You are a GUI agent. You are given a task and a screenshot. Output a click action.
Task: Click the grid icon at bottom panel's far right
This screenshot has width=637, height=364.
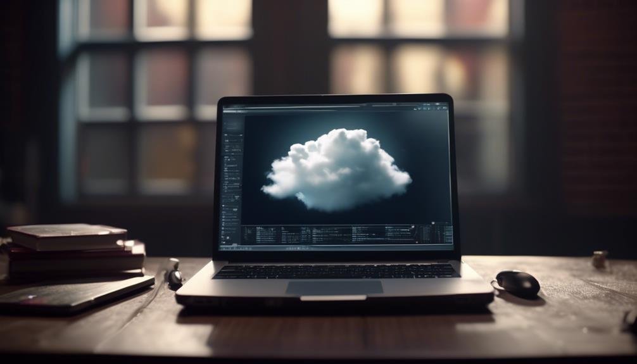point(448,234)
